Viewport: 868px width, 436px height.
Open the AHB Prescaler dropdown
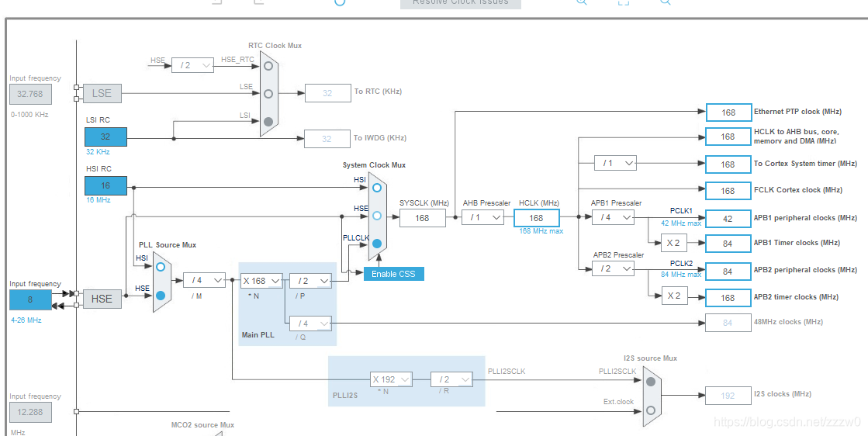click(x=483, y=217)
